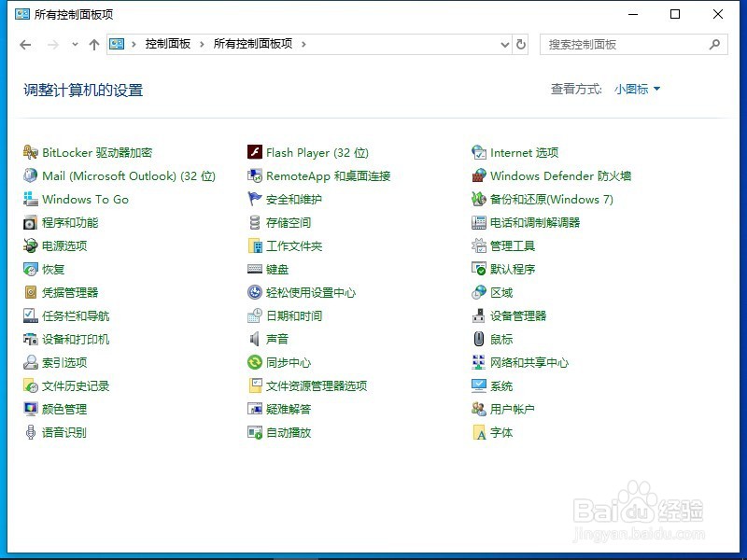
Task: Open the 设备和打印机 icon
Action: tap(31, 339)
